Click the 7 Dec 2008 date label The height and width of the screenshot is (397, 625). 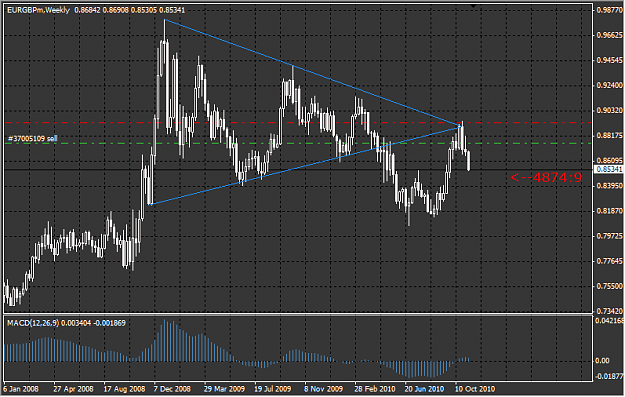(172, 389)
